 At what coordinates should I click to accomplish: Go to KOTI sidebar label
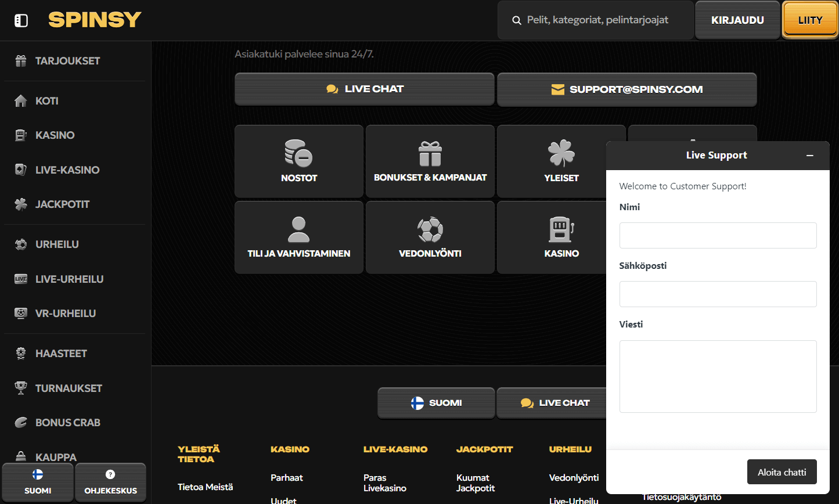click(47, 101)
